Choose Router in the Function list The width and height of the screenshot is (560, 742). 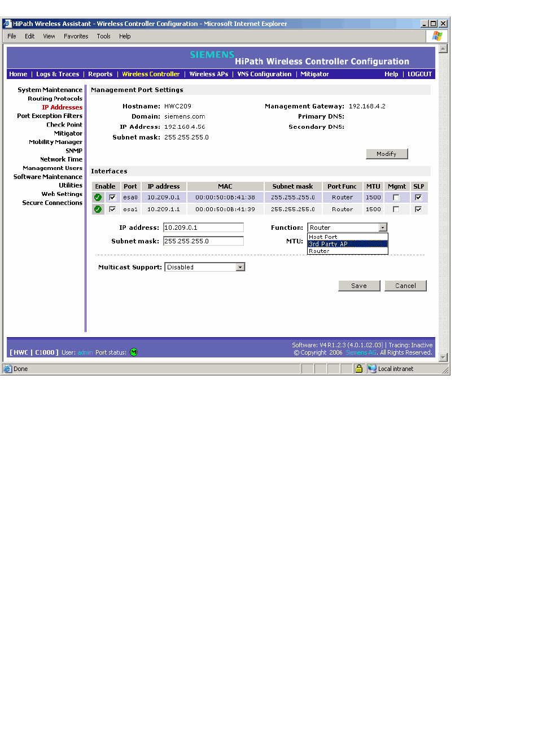(348, 251)
